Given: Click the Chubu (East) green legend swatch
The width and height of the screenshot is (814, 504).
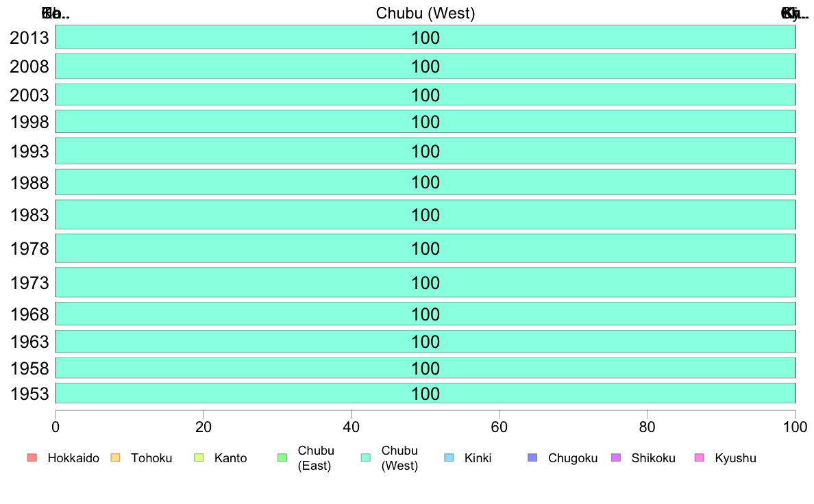Looking at the screenshot, I should point(282,458).
